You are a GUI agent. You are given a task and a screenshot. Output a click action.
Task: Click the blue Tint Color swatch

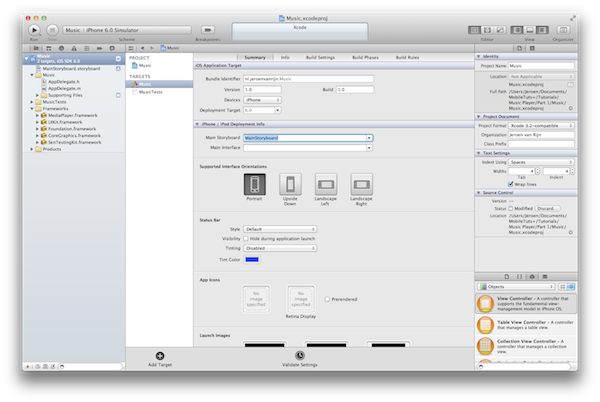click(252, 260)
